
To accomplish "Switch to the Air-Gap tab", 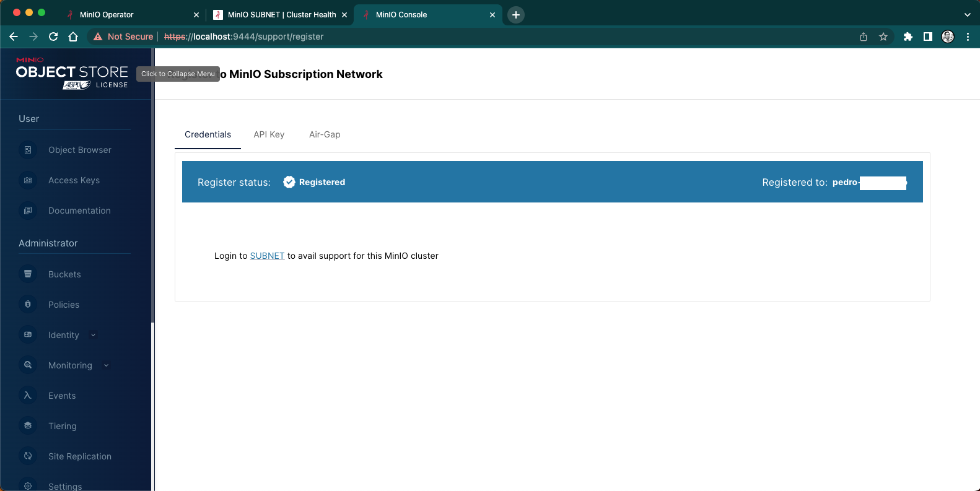I will coord(325,134).
